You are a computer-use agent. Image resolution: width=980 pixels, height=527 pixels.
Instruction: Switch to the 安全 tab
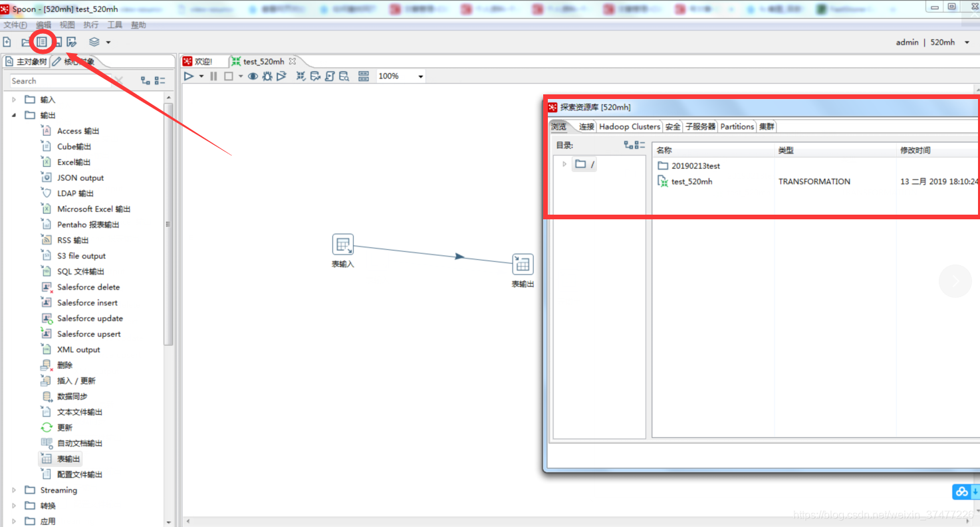673,127
